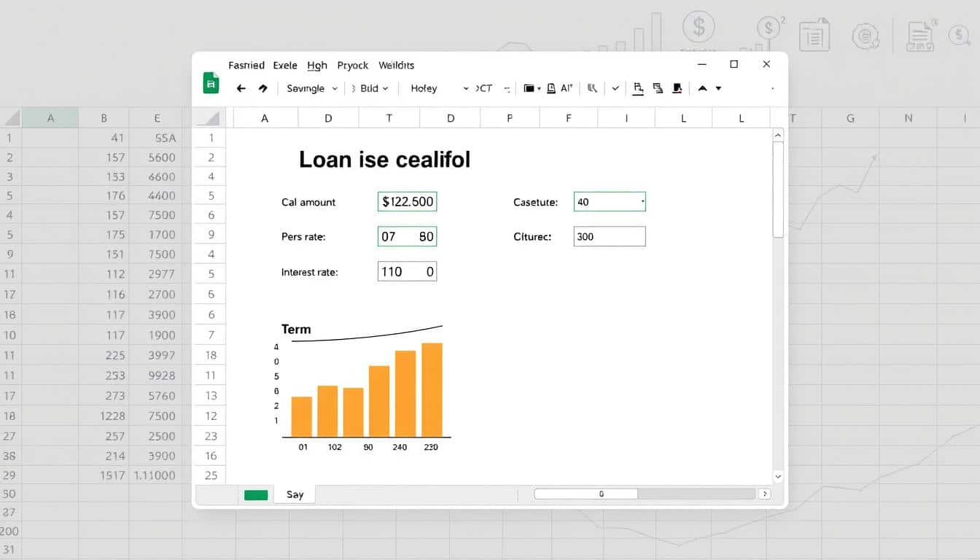Open the Casetute dropdown showing 40

[610, 202]
